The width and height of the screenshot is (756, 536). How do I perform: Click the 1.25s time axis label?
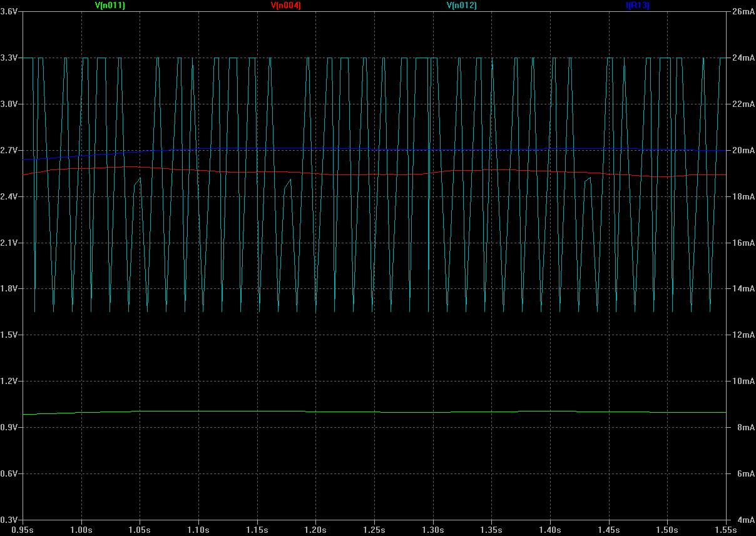click(374, 529)
